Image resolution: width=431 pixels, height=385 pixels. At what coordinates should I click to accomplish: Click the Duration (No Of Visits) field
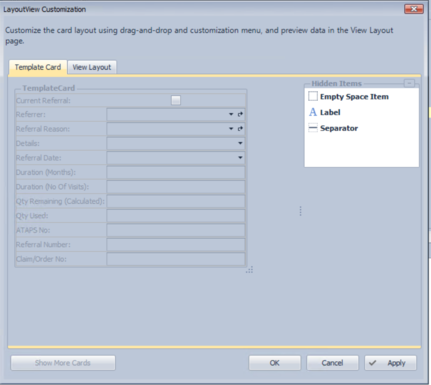(x=176, y=187)
